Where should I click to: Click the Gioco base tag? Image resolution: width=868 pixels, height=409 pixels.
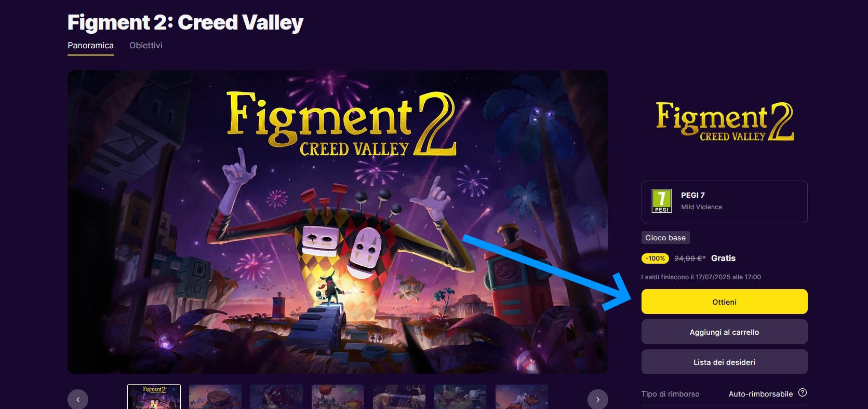click(665, 238)
